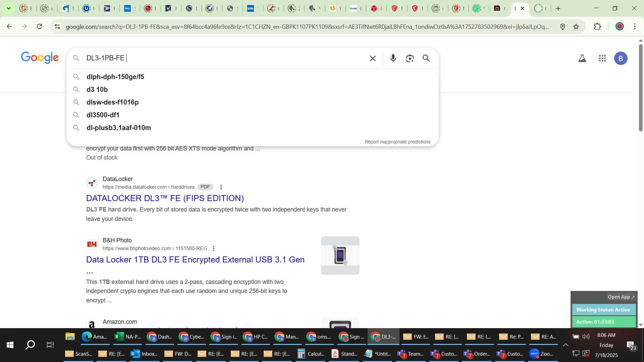Open File Explorer from taskbar
The height and width of the screenshot is (362, 644).
(70, 337)
